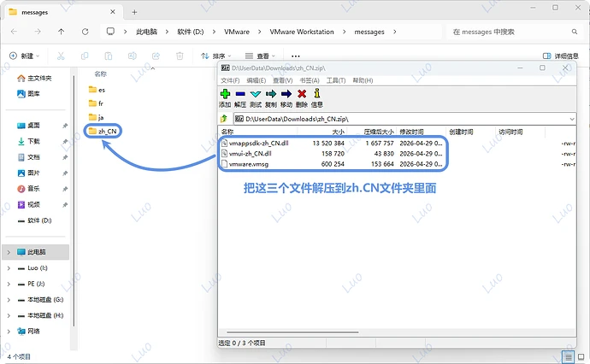Click the VMware breadcrumb in the address bar
This screenshot has height=364, width=590.
[237, 32]
